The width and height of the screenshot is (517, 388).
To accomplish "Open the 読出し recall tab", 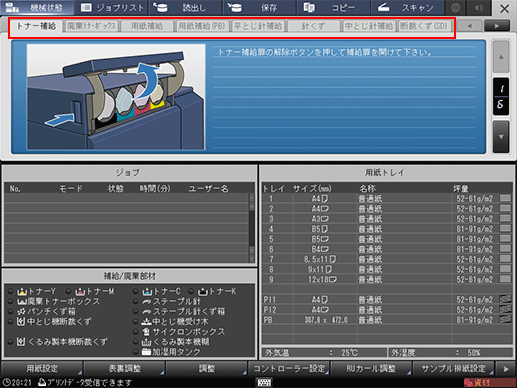I will coord(185,7).
